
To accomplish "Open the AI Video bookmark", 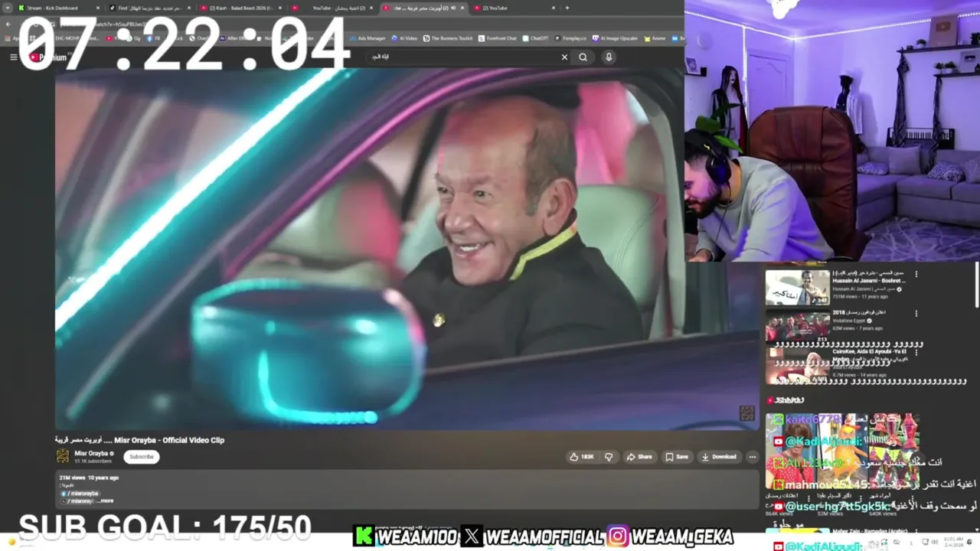I will pos(404,37).
